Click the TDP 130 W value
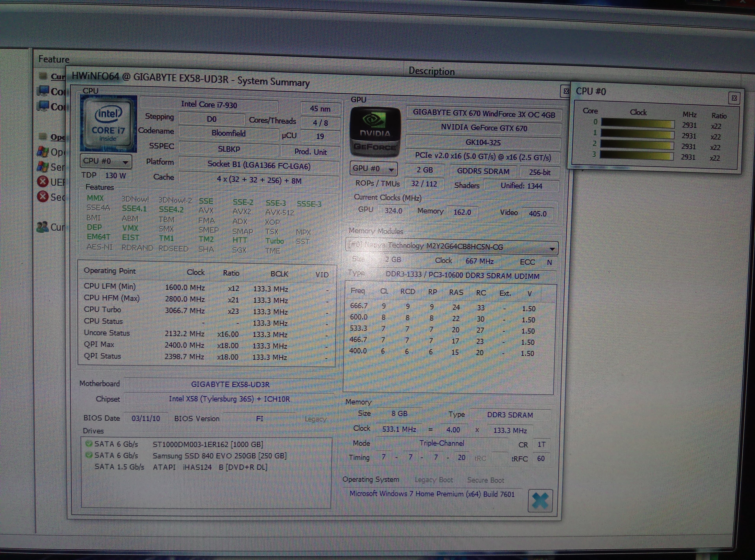 (115, 176)
